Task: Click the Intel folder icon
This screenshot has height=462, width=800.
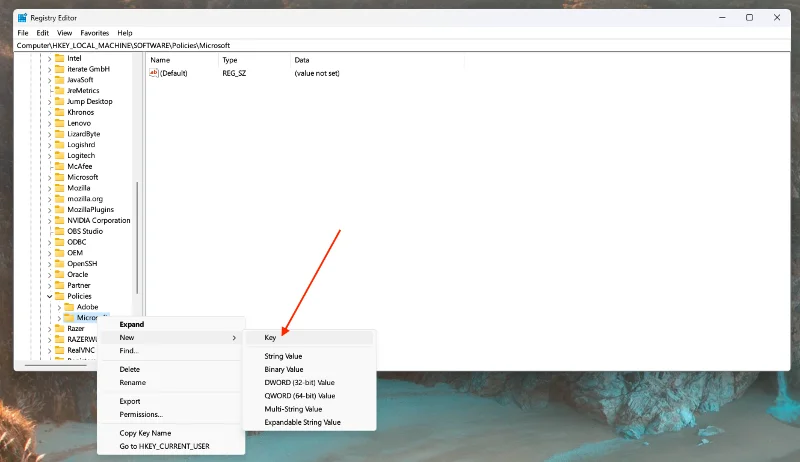Action: pyautogui.click(x=60, y=58)
